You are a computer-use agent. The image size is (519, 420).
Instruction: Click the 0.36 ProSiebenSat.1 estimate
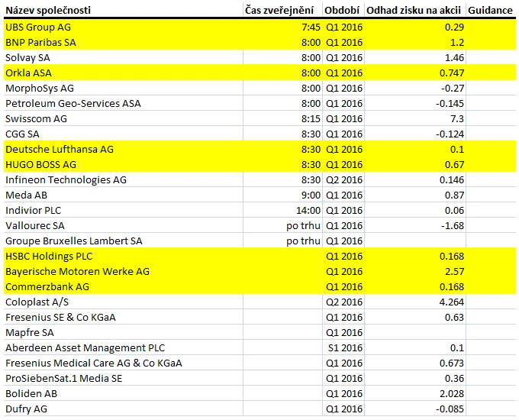[454, 378]
